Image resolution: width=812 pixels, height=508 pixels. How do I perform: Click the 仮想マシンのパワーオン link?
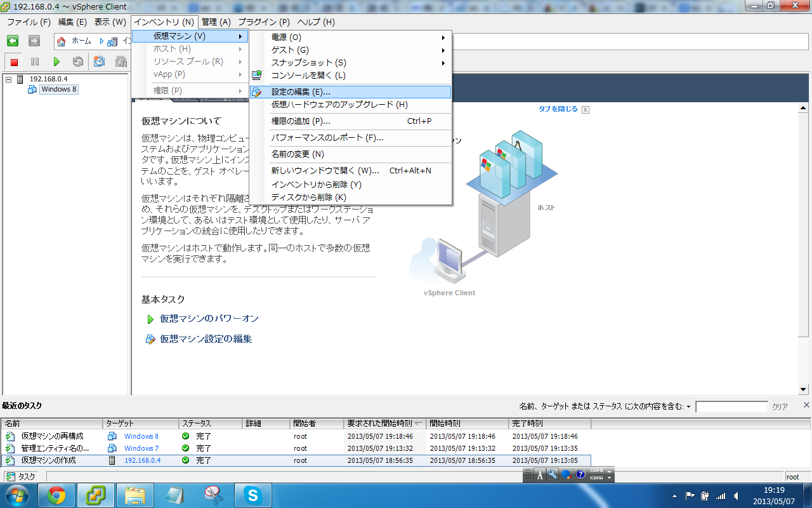pyautogui.click(x=209, y=319)
